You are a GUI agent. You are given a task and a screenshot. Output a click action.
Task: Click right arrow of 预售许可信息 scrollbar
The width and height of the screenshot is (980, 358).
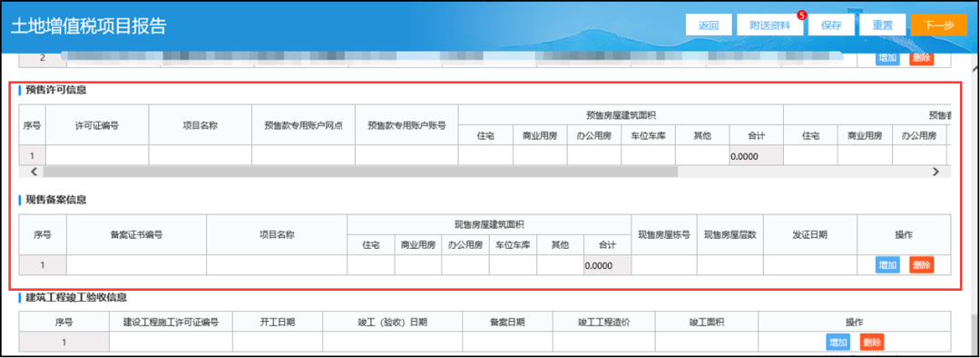click(936, 171)
